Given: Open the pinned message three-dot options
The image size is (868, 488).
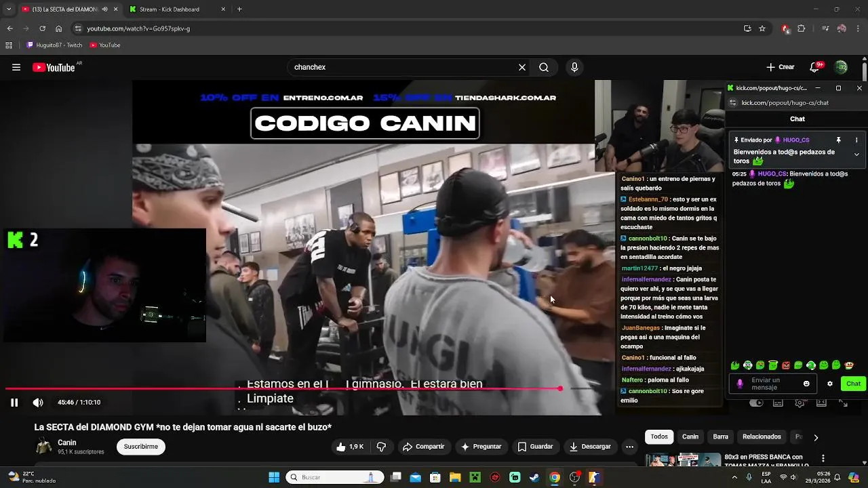Looking at the screenshot, I should click(856, 140).
